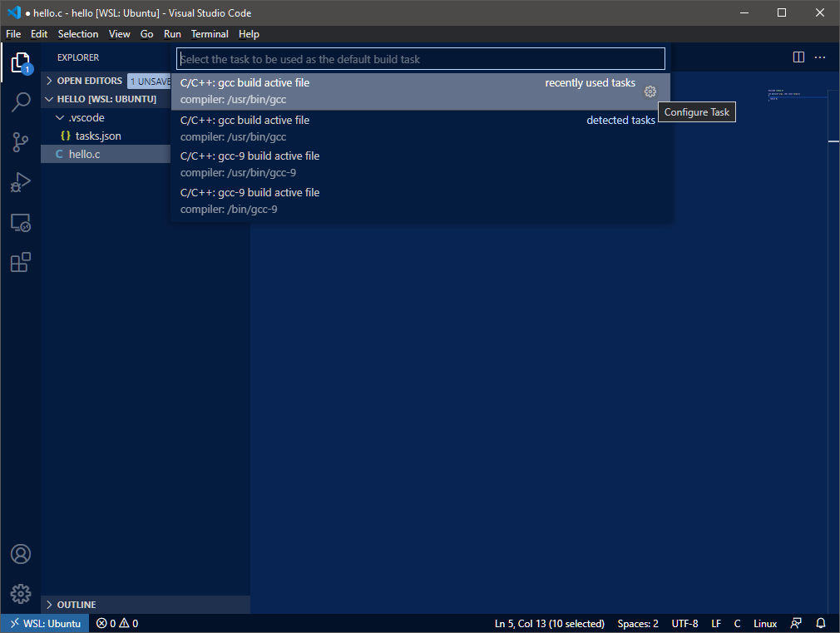
Task: Select recently used gcc build active file task
Action: [x=421, y=91]
